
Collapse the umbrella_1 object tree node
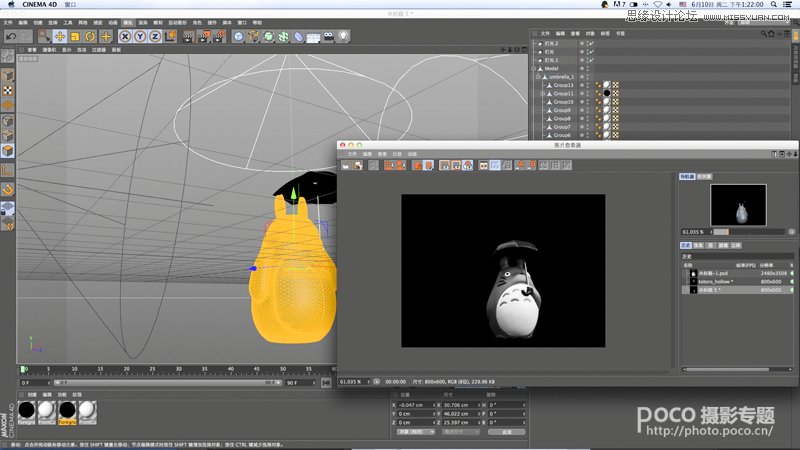pyautogui.click(x=537, y=77)
